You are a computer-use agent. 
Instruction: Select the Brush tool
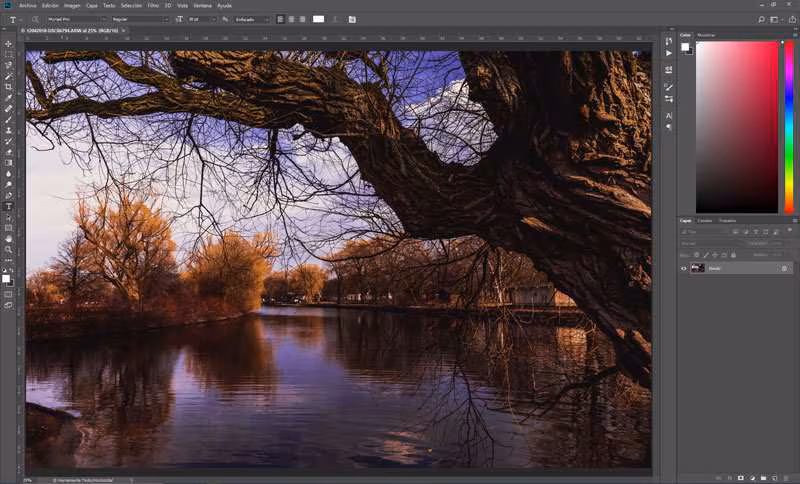[x=8, y=119]
